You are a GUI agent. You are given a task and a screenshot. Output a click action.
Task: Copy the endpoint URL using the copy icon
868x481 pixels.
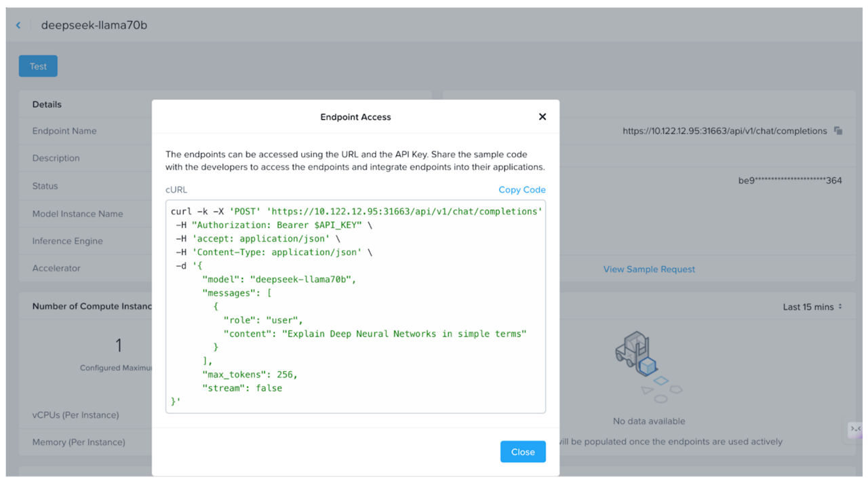pos(838,131)
